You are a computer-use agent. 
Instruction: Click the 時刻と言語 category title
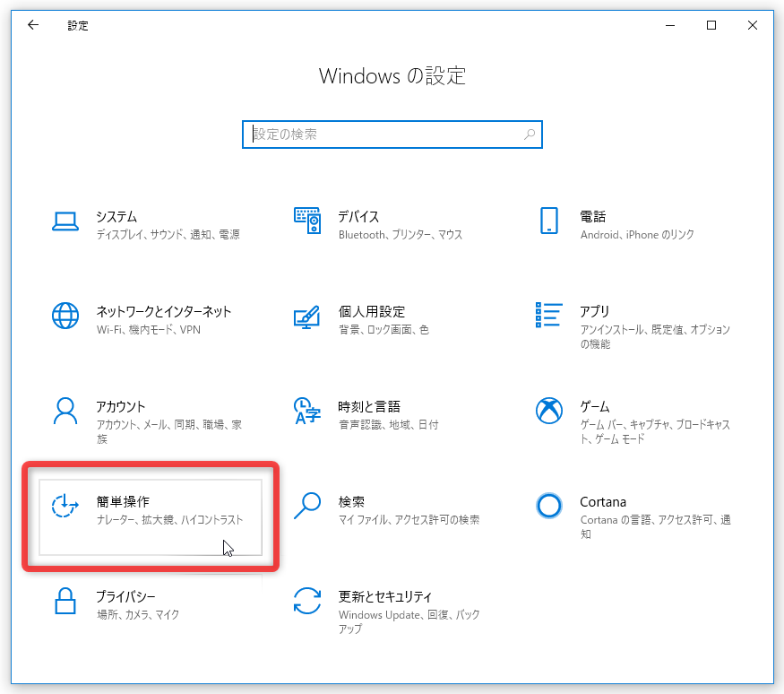(369, 407)
